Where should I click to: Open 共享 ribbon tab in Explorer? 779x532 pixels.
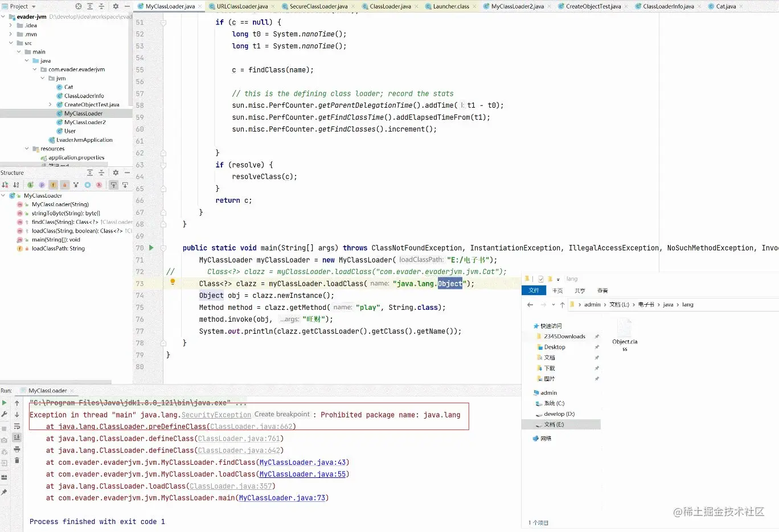(580, 290)
